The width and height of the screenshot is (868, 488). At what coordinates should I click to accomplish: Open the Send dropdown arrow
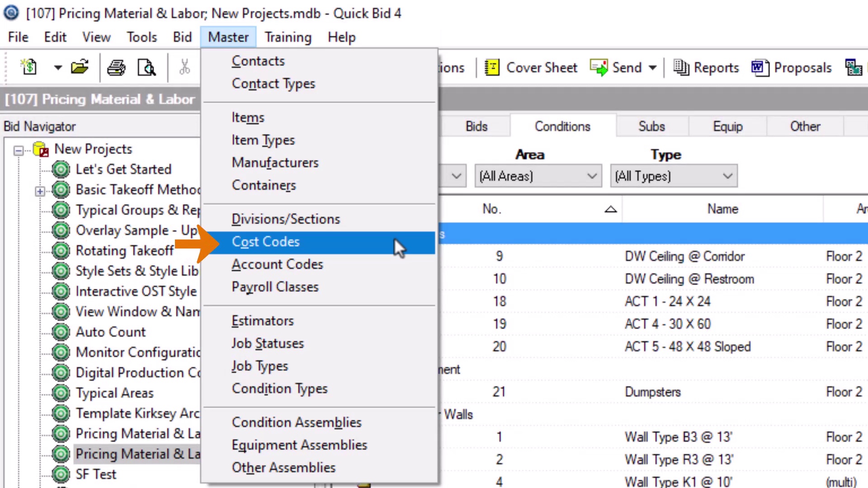[x=652, y=68]
